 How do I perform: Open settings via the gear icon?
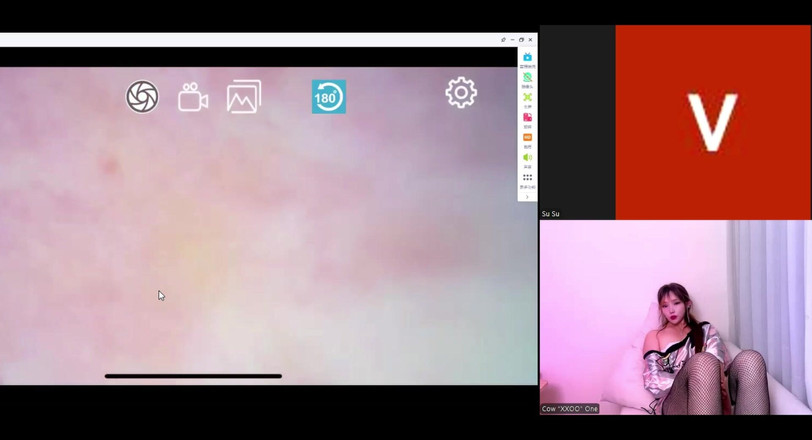pos(461,93)
